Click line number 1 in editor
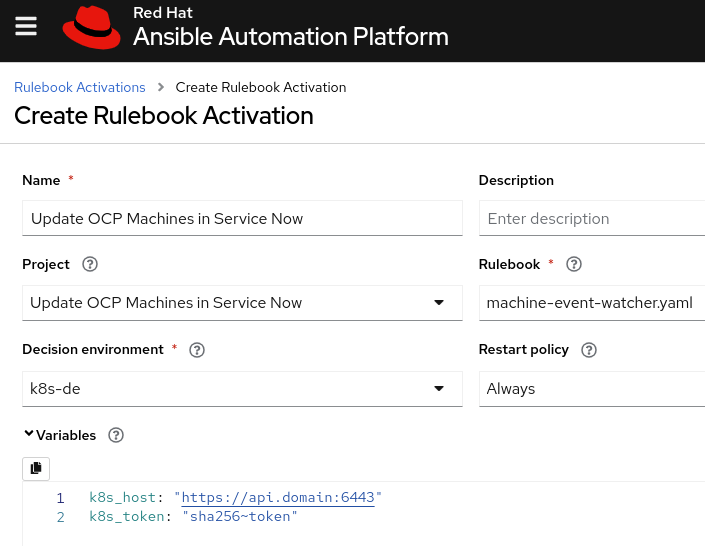705x546 pixels. (60, 498)
